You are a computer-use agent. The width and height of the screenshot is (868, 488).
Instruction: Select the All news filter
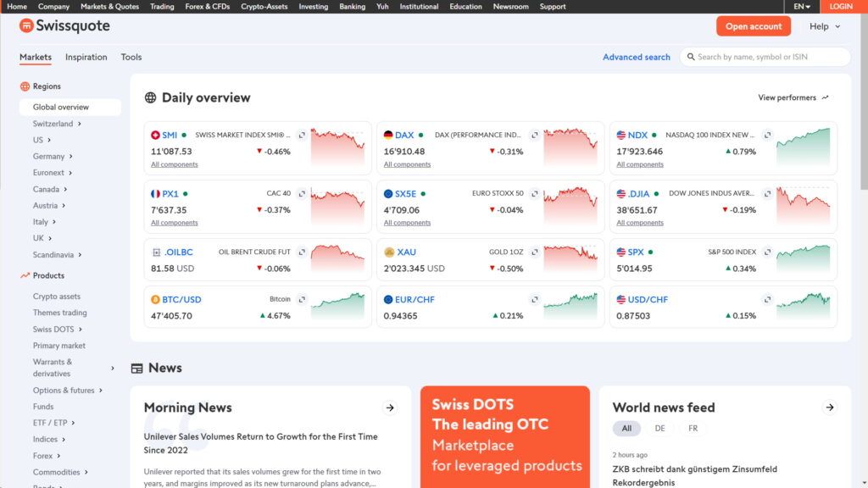click(626, 428)
